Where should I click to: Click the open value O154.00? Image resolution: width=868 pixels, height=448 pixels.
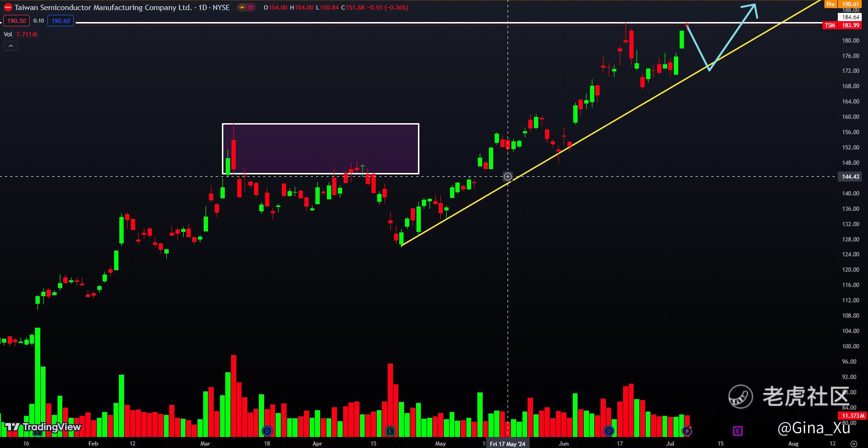tap(276, 7)
